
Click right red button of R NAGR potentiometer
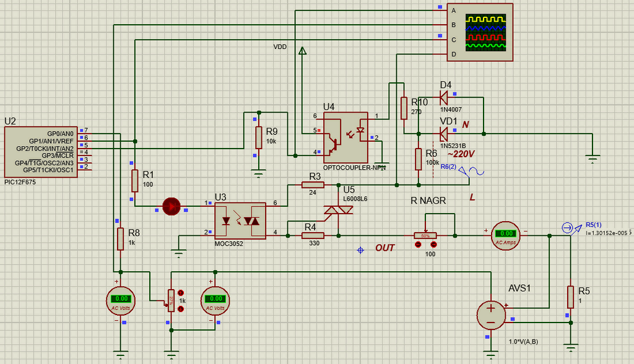[x=433, y=245]
